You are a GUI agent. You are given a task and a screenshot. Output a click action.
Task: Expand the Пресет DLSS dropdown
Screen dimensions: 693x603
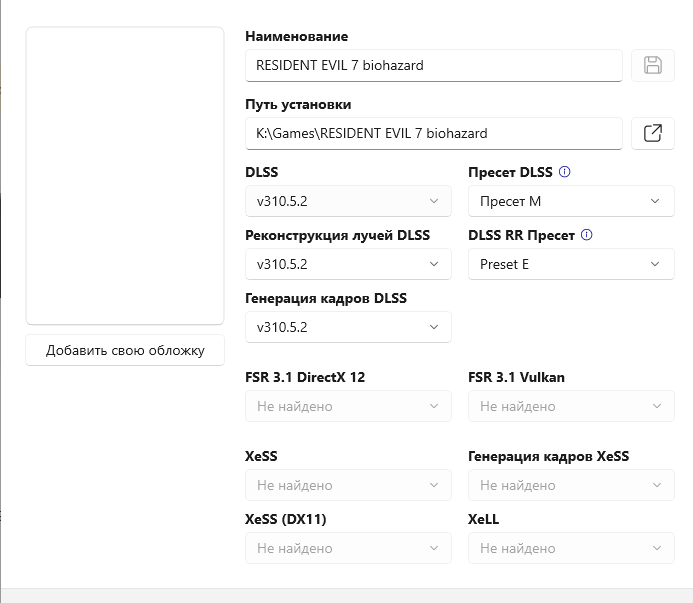(570, 201)
